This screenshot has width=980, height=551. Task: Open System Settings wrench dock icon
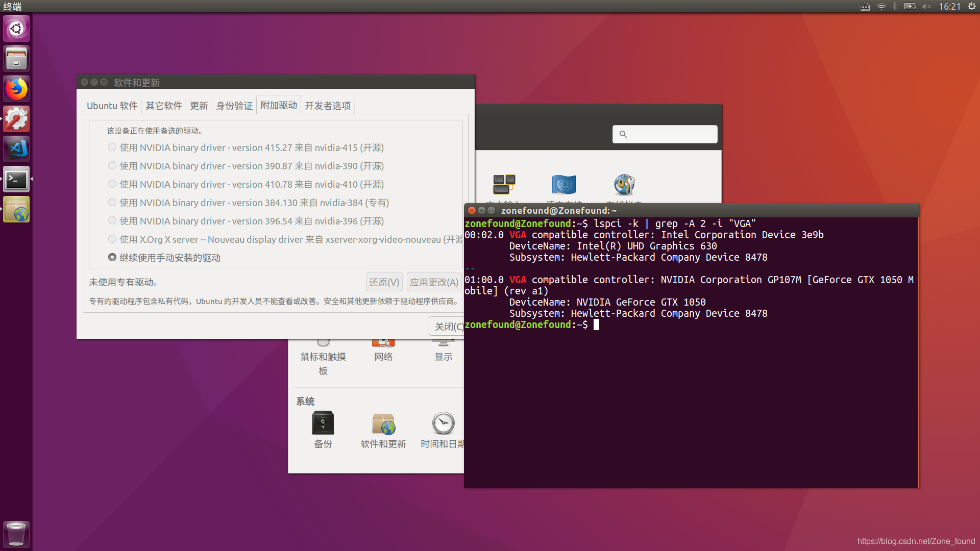[x=16, y=119]
